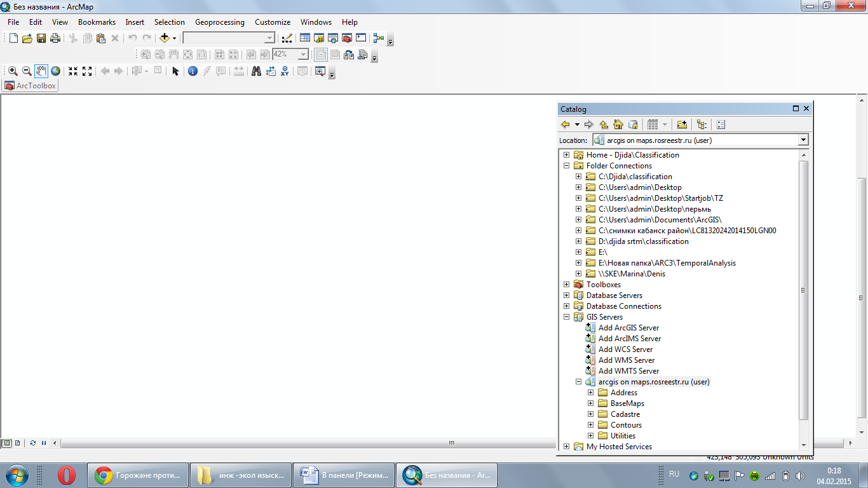
Task: Open the Python window icon
Action: (x=361, y=38)
